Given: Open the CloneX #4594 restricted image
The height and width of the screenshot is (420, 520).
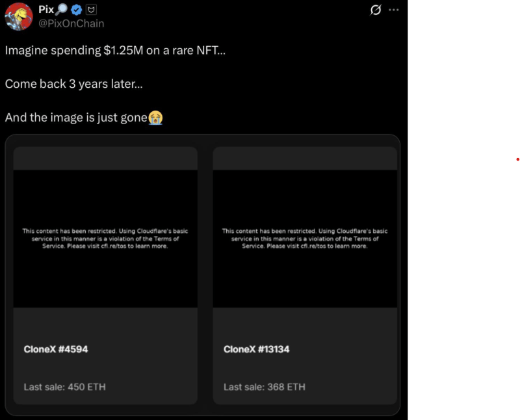Looking at the screenshot, I should pyautogui.click(x=105, y=239).
